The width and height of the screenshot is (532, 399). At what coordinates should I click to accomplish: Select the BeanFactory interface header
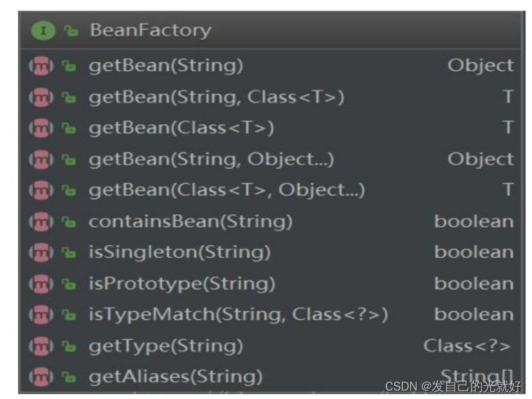click(x=270, y=30)
